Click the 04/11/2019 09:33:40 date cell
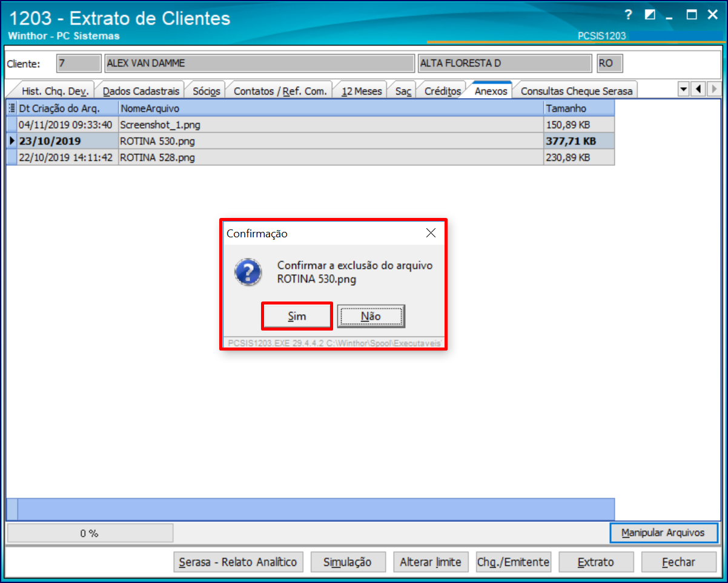Screen dimensions: 728x583 pyautogui.click(x=68, y=125)
